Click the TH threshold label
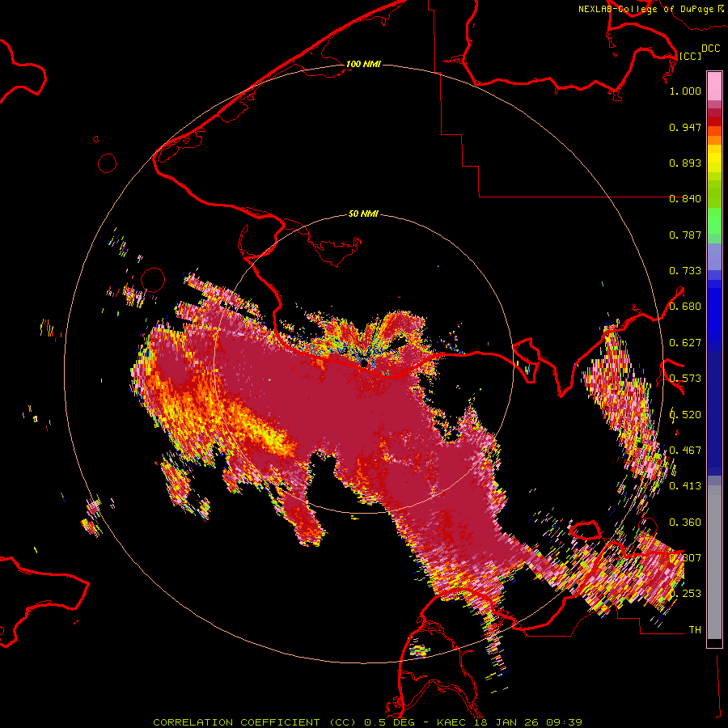Image resolution: width=728 pixels, height=728 pixels. 695,630
